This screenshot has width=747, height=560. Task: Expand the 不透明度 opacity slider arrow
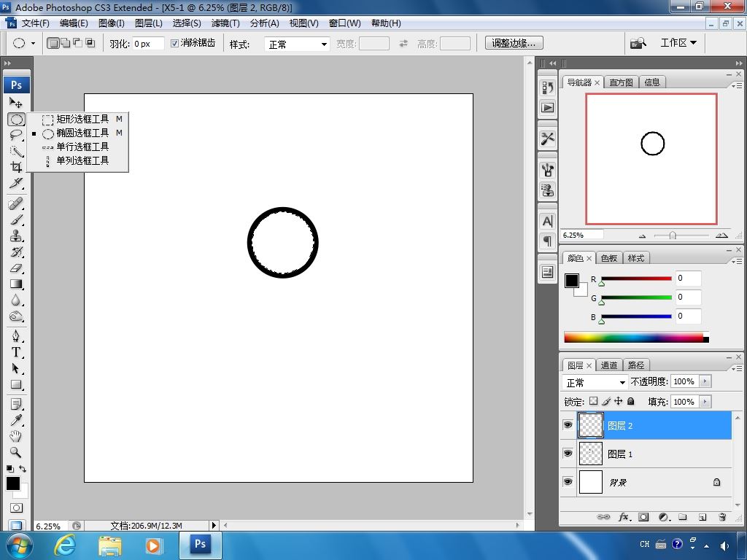tap(705, 381)
